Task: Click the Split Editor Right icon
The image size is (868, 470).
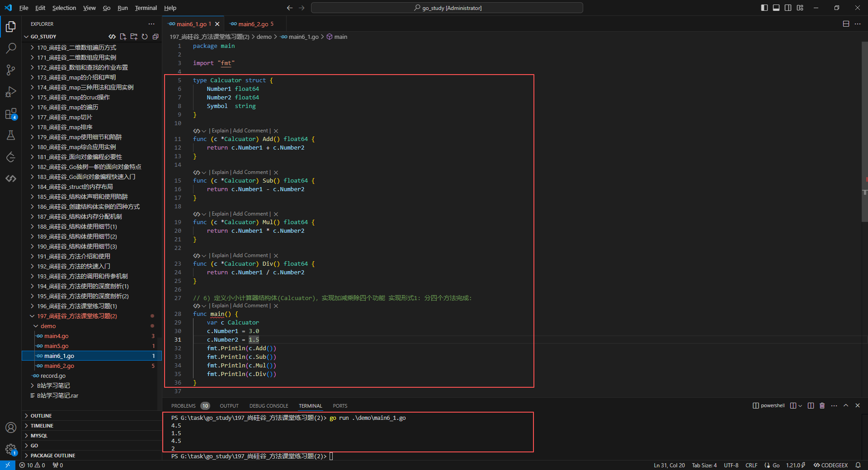Action: pyautogui.click(x=846, y=24)
